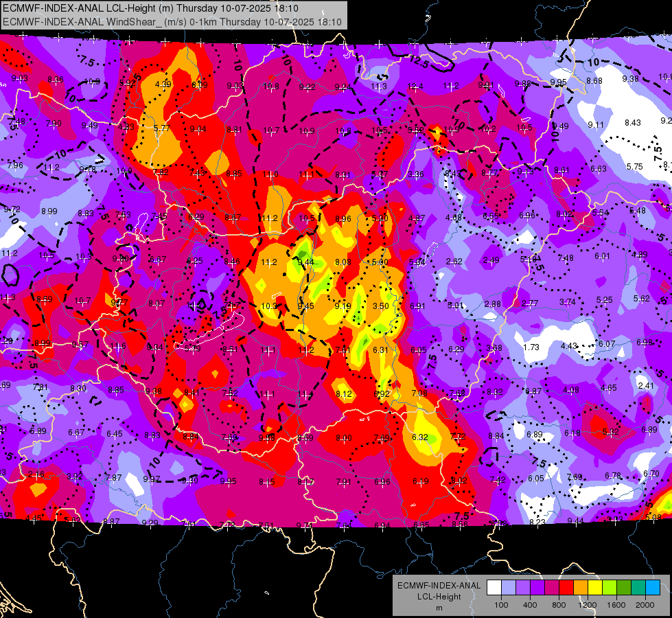Click the map value 6.92

click(382, 393)
